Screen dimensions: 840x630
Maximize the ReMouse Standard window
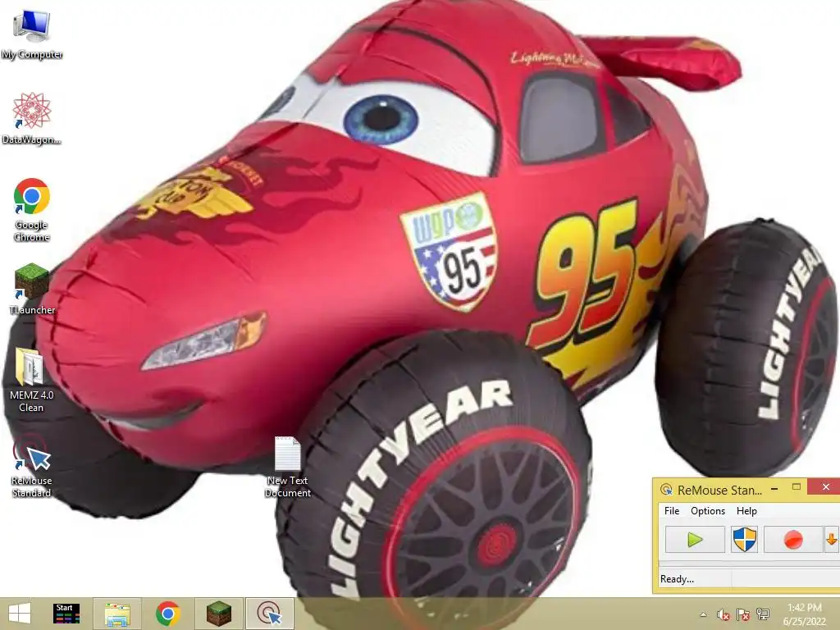tap(797, 487)
